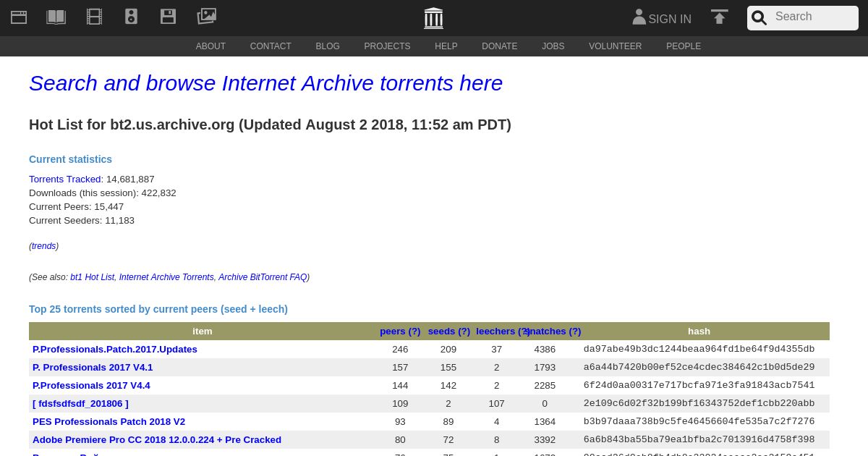Open the JOBS menu item
Screen dimensions: 868x456
coord(553,46)
